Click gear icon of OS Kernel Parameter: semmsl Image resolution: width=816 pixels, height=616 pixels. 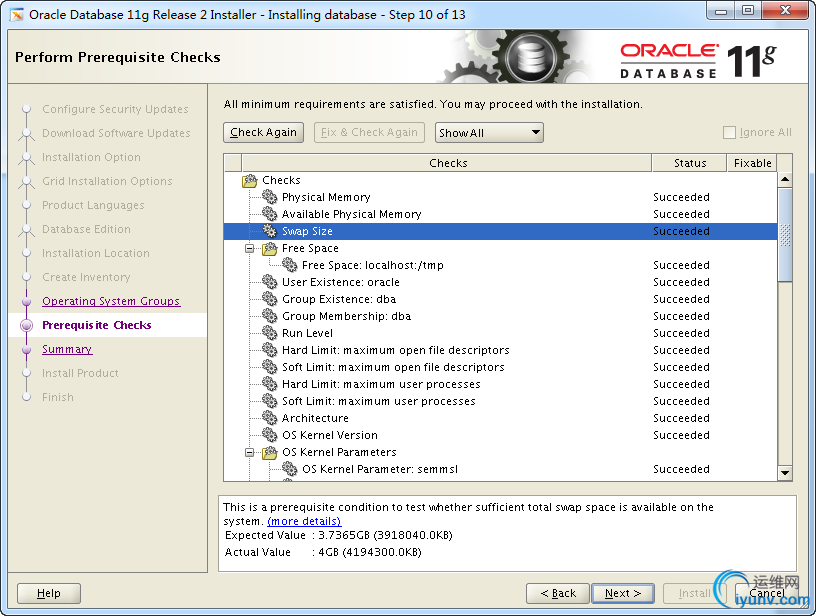(289, 469)
